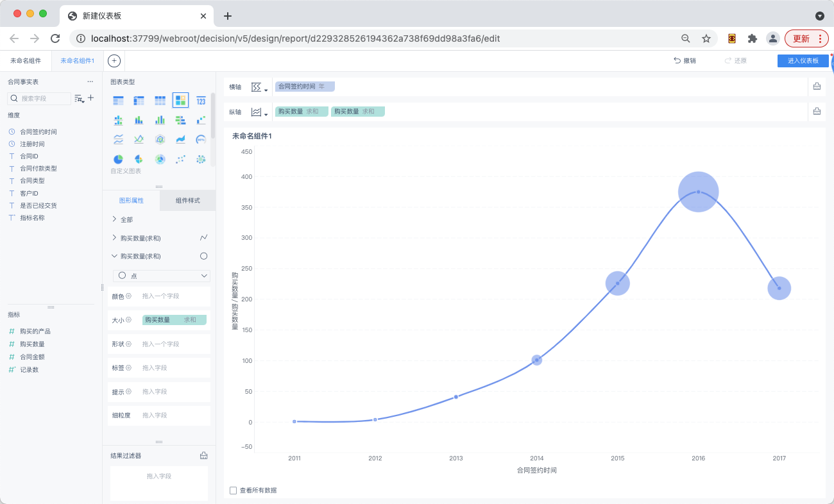Select the waterfall chart icon
The image size is (834, 504).
[x=201, y=120]
